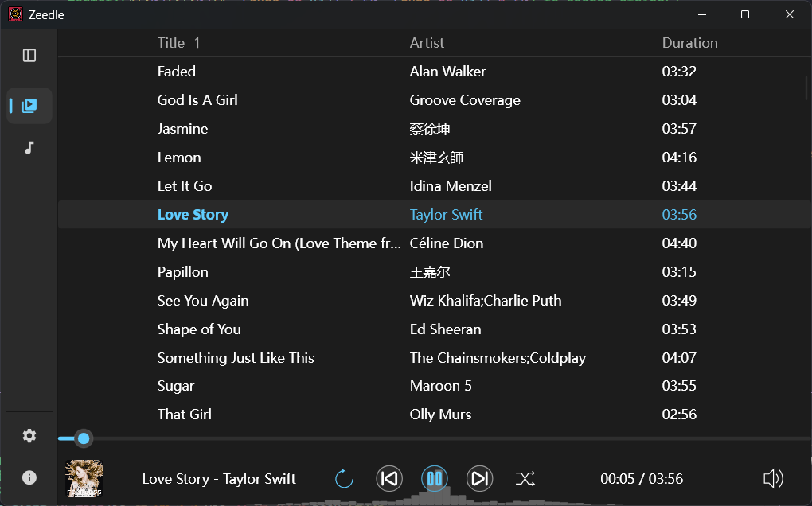
Task: Click artist Céline Dion
Action: click(447, 243)
